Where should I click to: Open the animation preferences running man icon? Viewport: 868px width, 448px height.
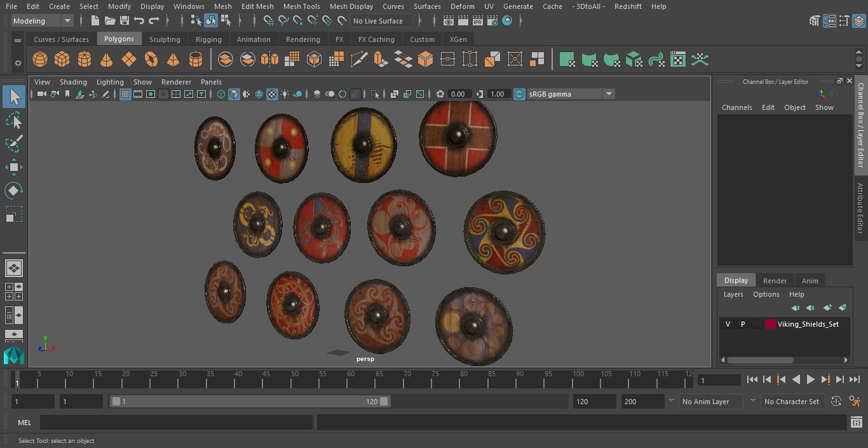[855, 402]
